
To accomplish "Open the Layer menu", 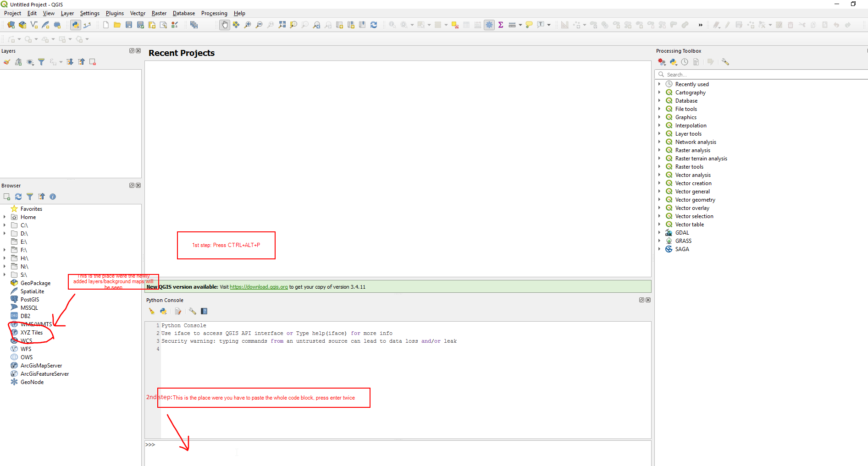I will click(x=67, y=13).
